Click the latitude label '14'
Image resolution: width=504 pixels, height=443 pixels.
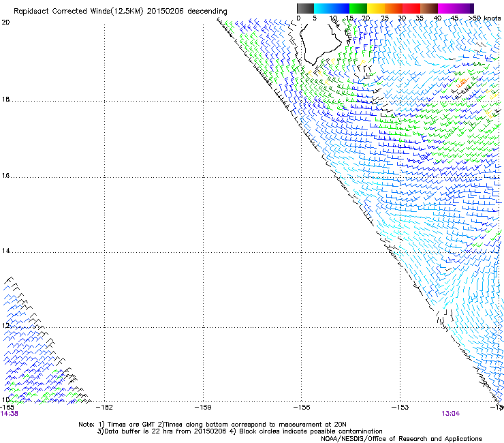[5, 251]
